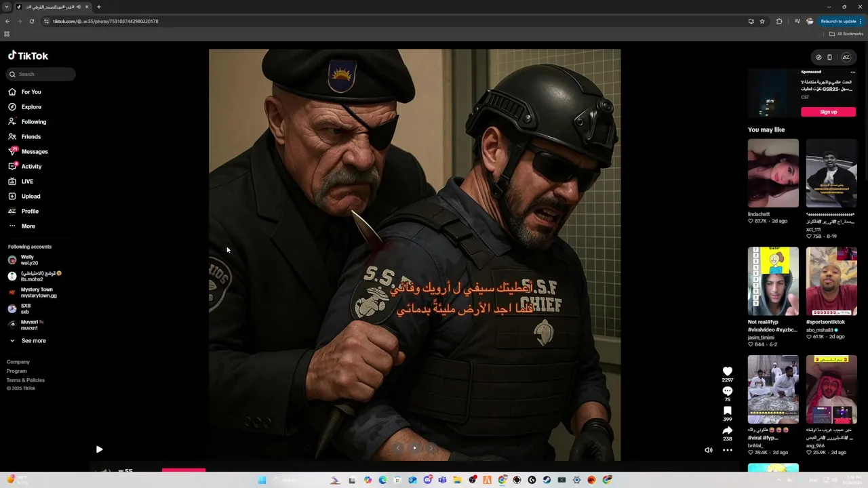Mute the post's sound
Image resolution: width=868 pixels, height=488 pixels.
click(709, 450)
